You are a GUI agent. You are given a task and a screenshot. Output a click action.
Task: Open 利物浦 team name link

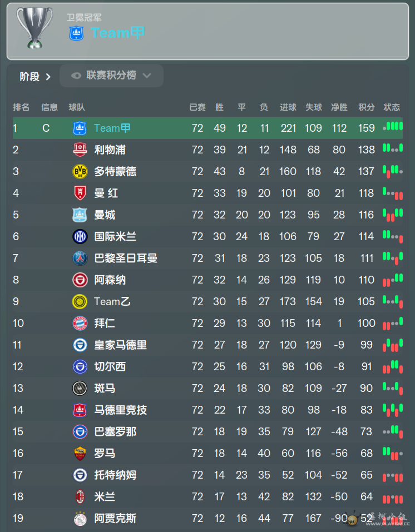point(110,150)
